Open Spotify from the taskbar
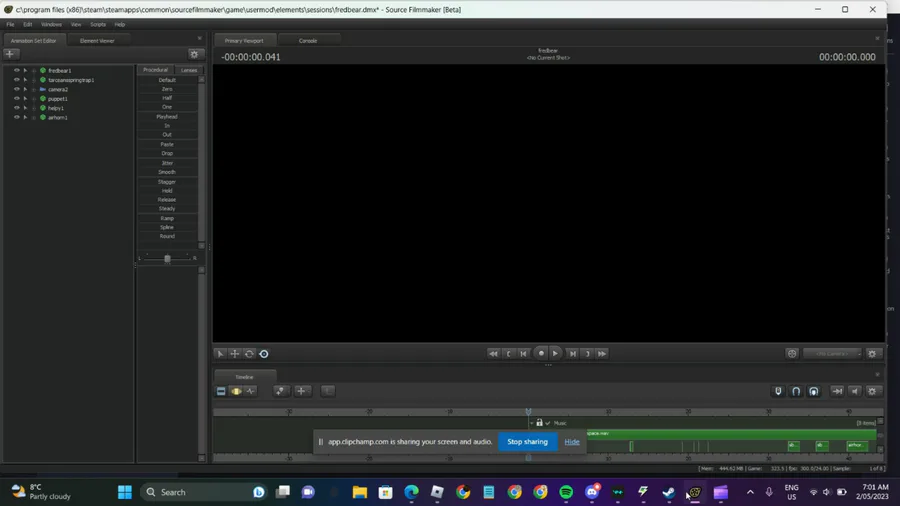 pyautogui.click(x=566, y=492)
